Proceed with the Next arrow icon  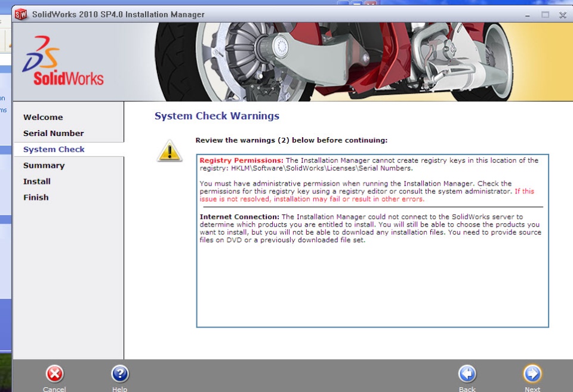(532, 374)
